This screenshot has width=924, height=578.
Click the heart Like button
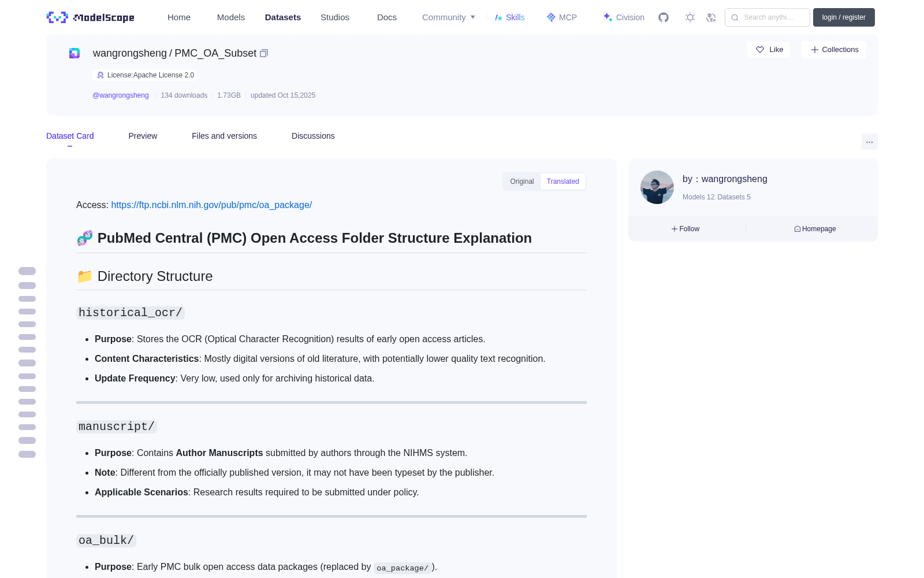[769, 50]
